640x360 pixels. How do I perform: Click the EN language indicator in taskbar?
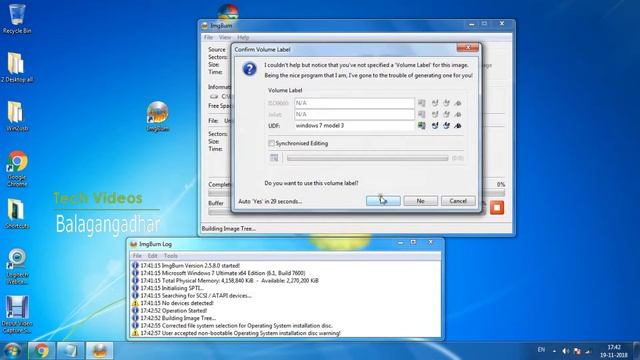[x=541, y=350]
